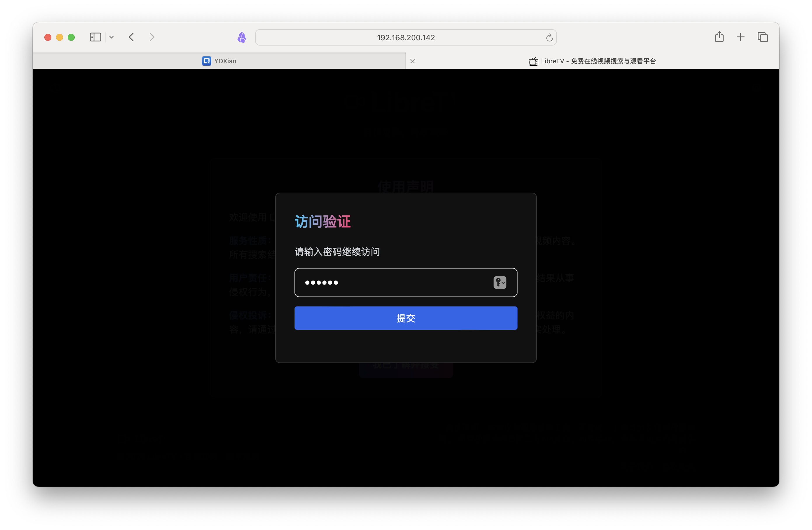Navigate back with the left arrow
812x530 pixels.
(x=131, y=37)
